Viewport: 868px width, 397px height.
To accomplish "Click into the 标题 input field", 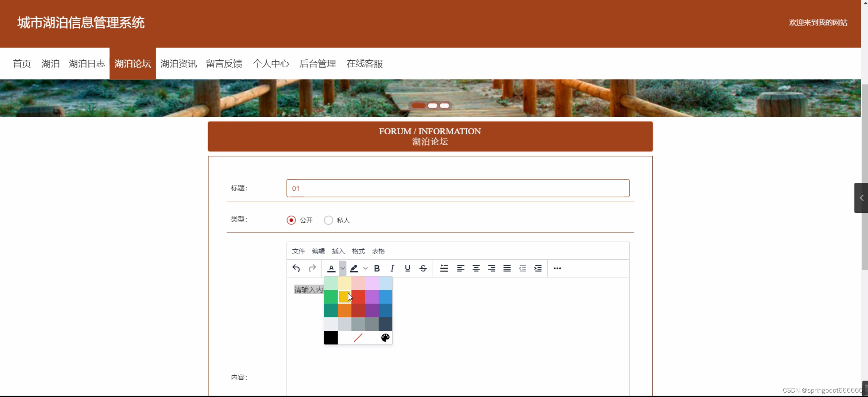I will click(457, 188).
